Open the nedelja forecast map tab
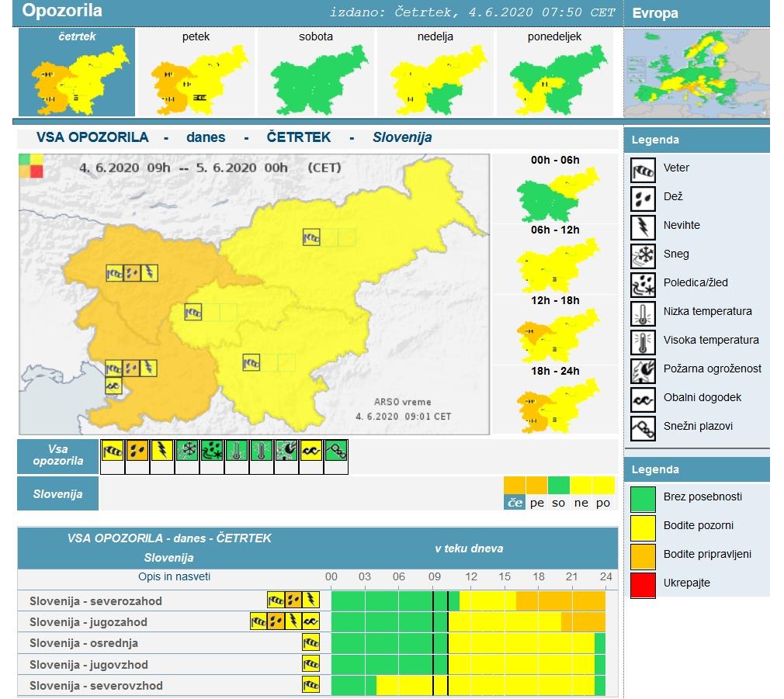 coord(435,72)
